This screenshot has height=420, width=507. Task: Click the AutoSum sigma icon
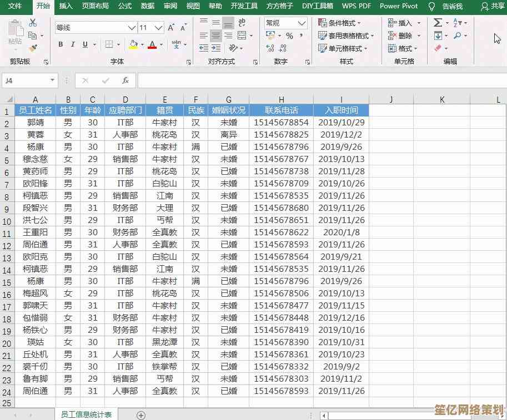pos(438,23)
